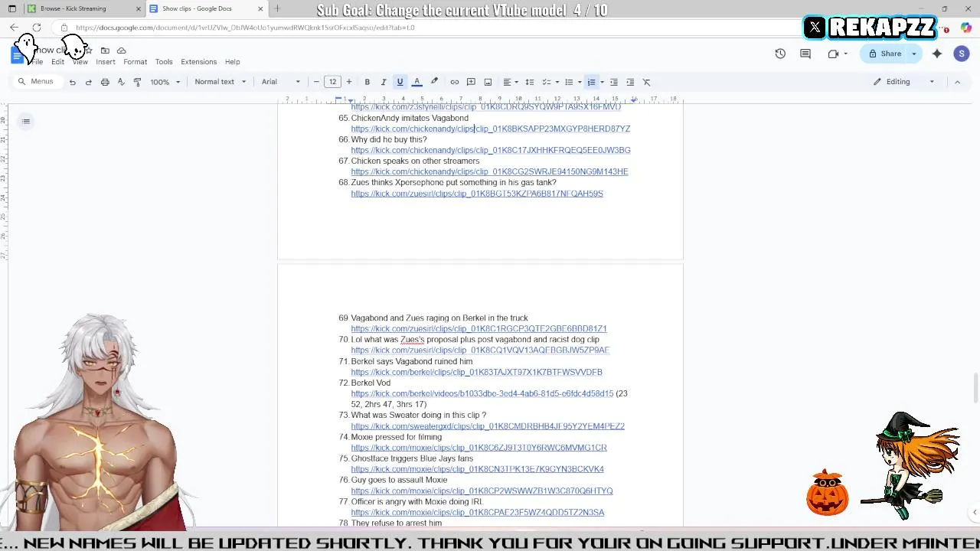
Task: Click the Redo arrow in the toolbar
Action: click(88, 82)
